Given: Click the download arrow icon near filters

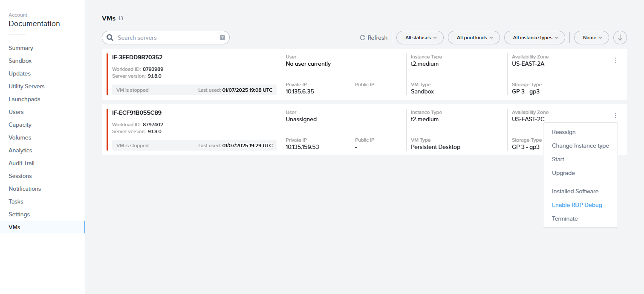Looking at the screenshot, I should [x=620, y=38].
